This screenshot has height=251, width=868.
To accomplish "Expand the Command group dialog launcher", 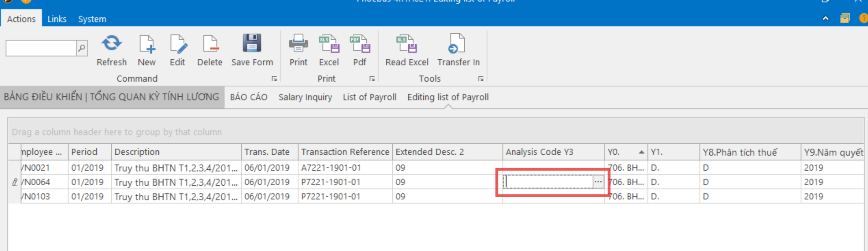I will 274,79.
